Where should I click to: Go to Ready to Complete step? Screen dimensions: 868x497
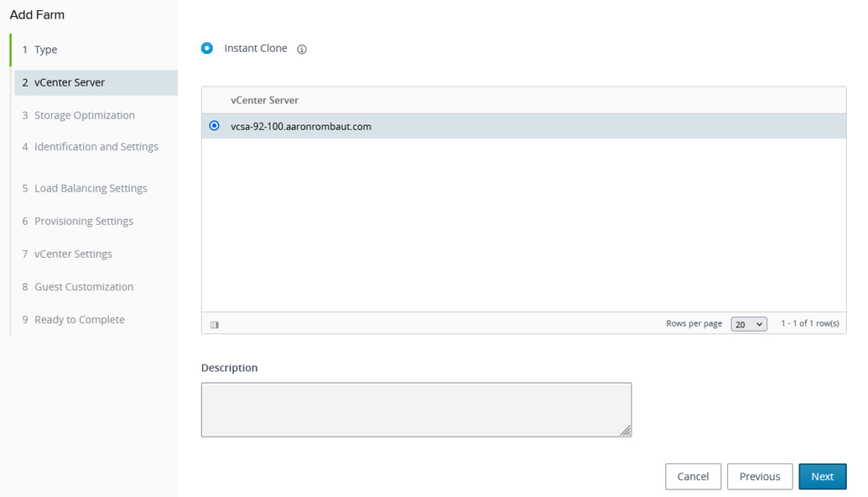pos(79,320)
